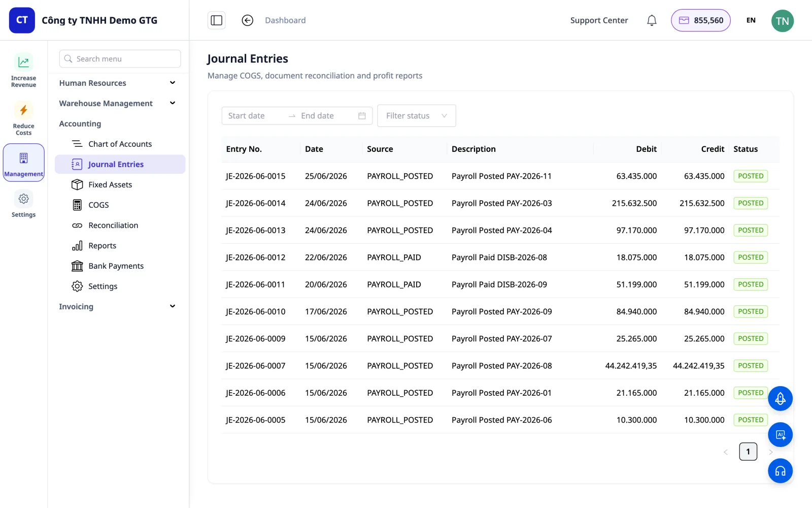Open Increase Revenue section
812x508 pixels.
coord(23,71)
